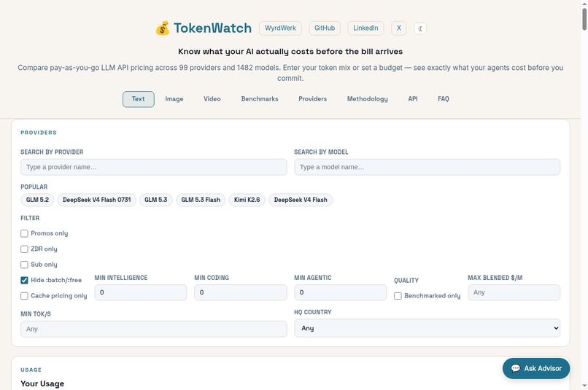Focus the Search by Model field
This screenshot has width=588, height=390.
coord(427,167)
